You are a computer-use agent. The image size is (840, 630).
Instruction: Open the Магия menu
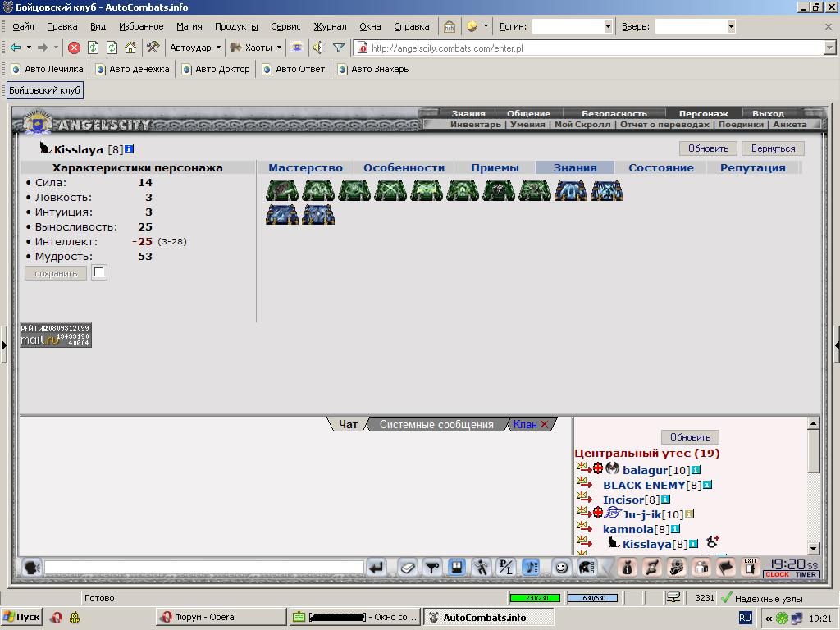[189, 26]
